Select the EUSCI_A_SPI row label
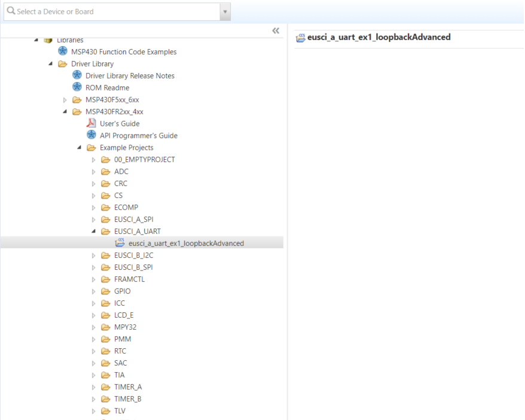525x420 pixels. click(x=133, y=220)
